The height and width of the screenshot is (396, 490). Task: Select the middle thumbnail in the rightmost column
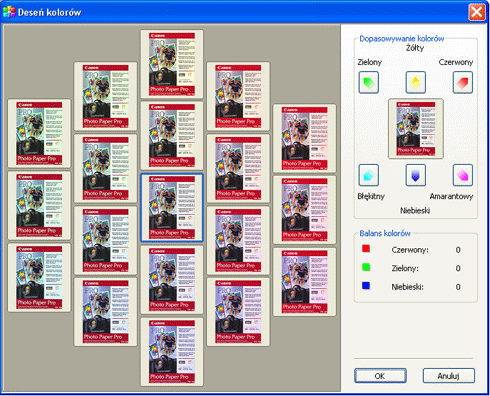[x=304, y=210]
